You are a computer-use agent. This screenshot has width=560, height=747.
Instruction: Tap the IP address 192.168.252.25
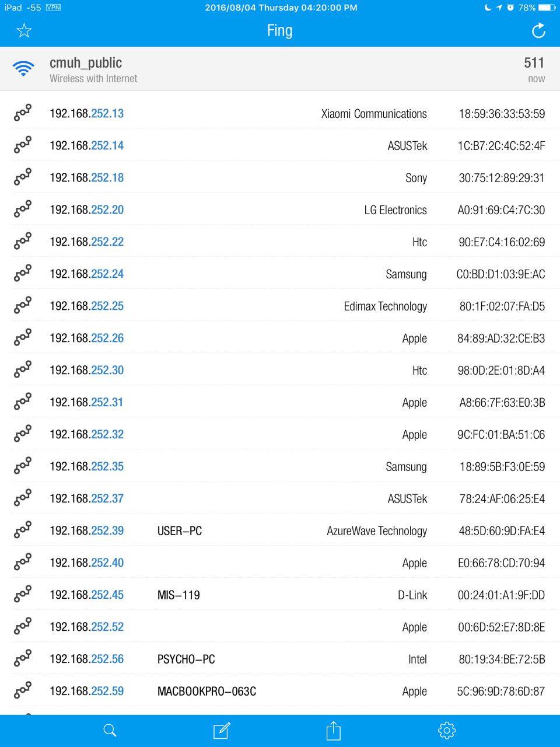[86, 306]
